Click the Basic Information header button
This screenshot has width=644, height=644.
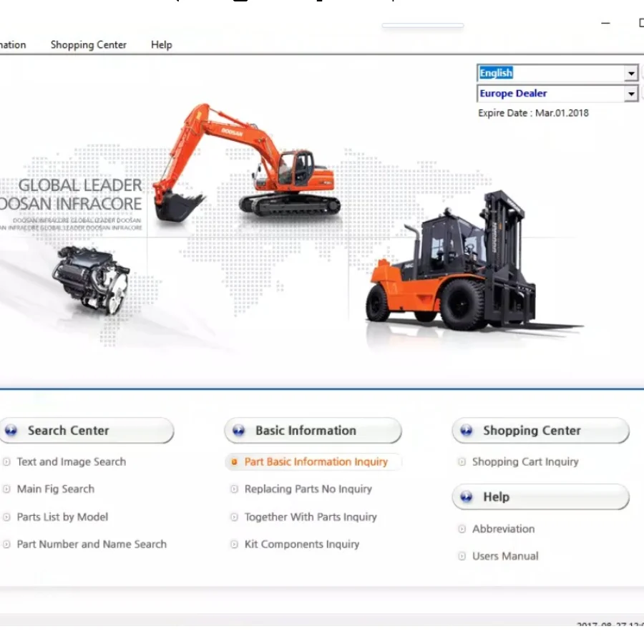coord(313,431)
